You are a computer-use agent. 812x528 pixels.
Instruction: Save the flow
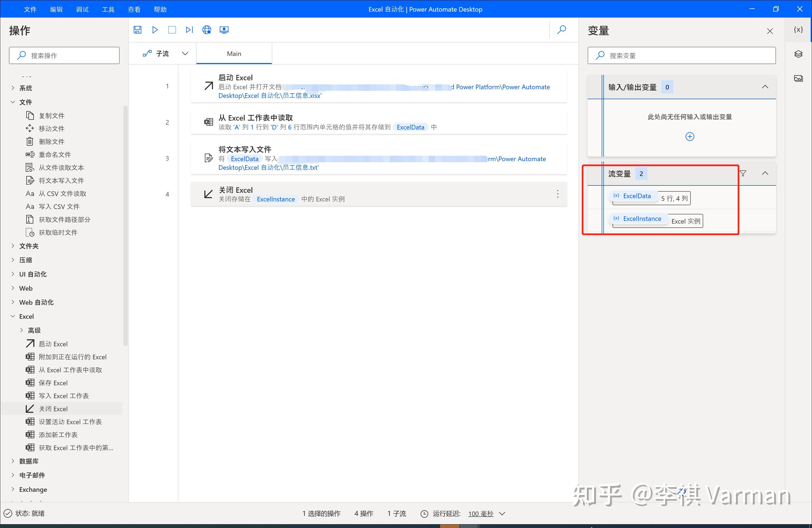[137, 30]
